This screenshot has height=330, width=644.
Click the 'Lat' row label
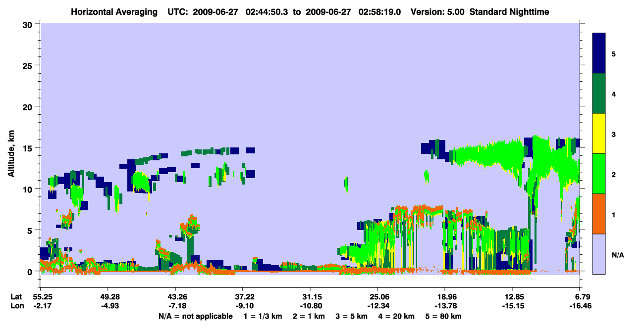(16, 297)
